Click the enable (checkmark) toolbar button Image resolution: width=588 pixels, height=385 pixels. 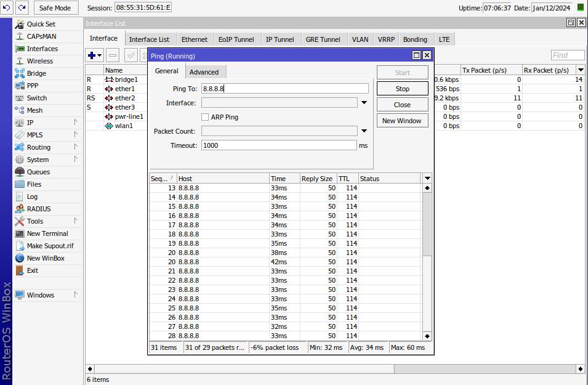tap(131, 55)
